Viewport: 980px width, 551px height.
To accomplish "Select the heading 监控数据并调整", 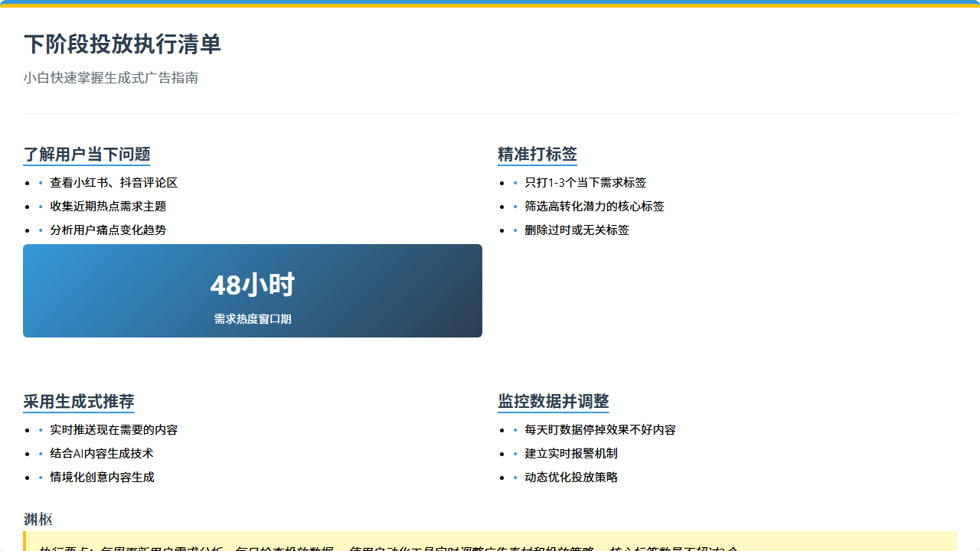I will [554, 402].
